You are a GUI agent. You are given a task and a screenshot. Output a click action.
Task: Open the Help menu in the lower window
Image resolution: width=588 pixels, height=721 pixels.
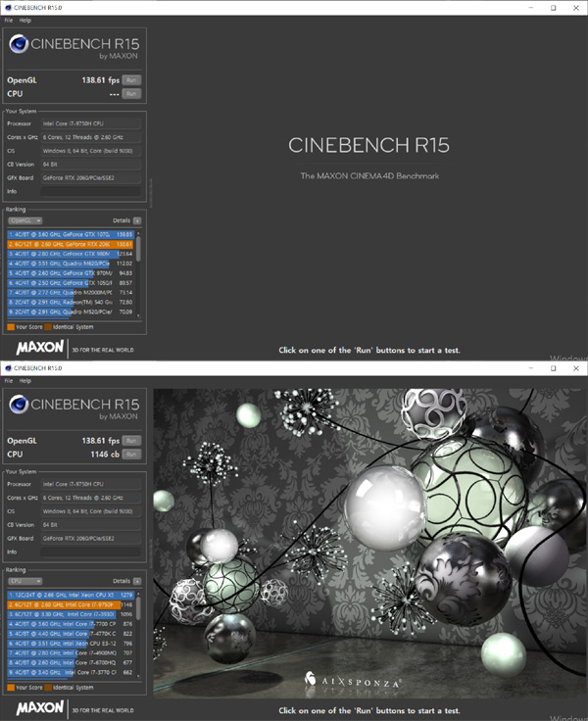click(25, 381)
